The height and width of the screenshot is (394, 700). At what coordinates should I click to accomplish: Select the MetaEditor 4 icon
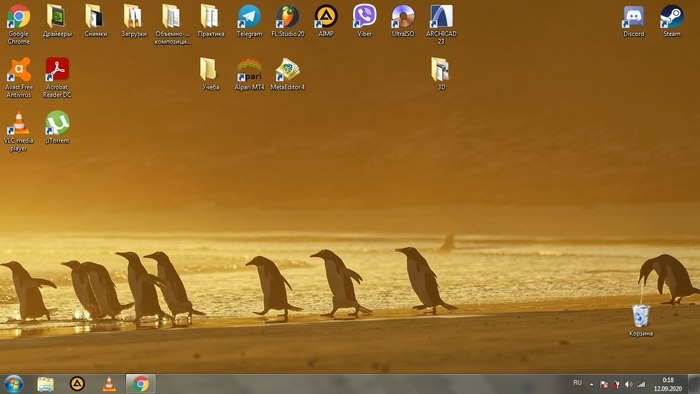tap(288, 74)
